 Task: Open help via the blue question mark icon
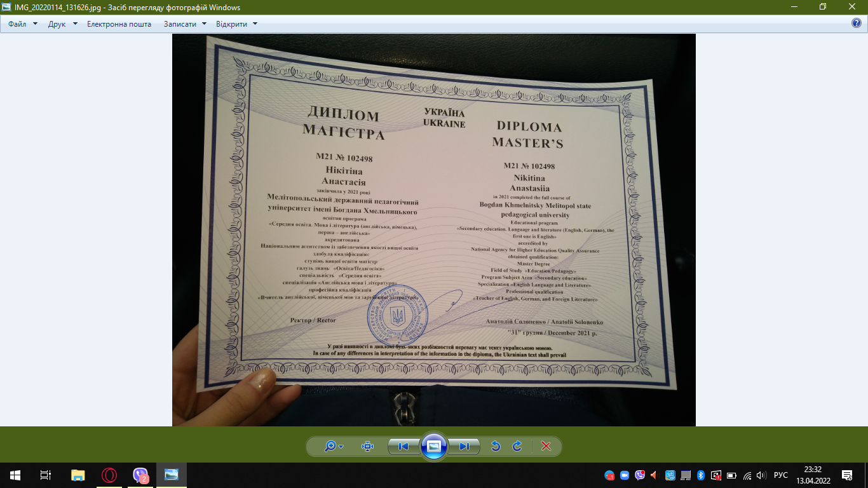coord(857,24)
